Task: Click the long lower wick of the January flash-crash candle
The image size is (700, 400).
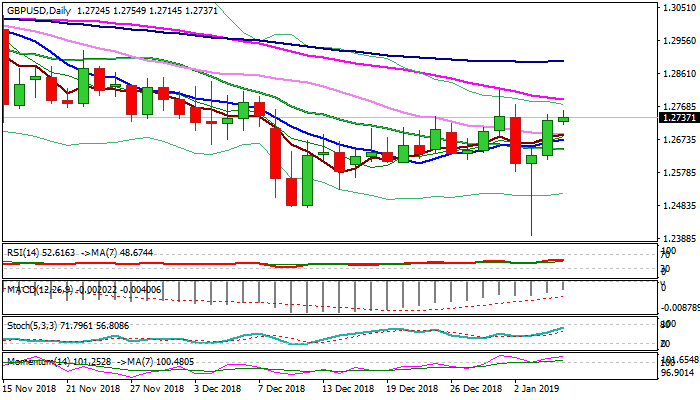Action: (x=531, y=205)
